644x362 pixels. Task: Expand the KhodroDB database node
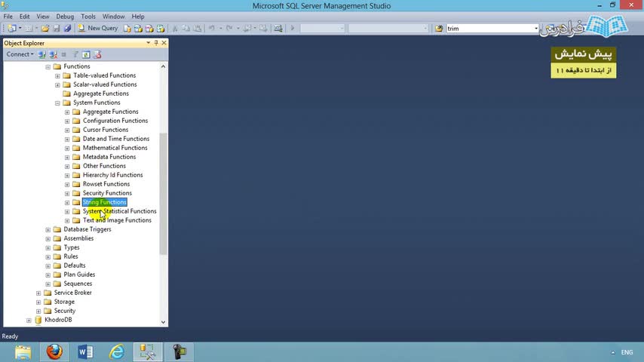click(29, 320)
